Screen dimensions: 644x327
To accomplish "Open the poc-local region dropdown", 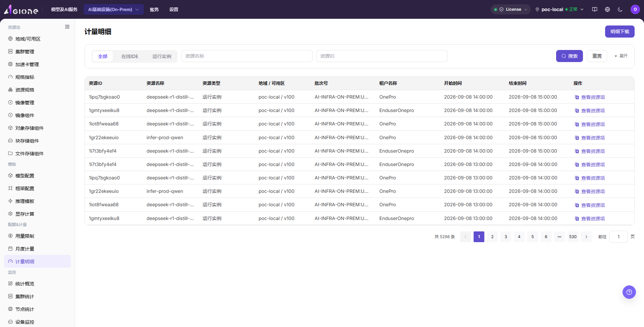I will (559, 9).
